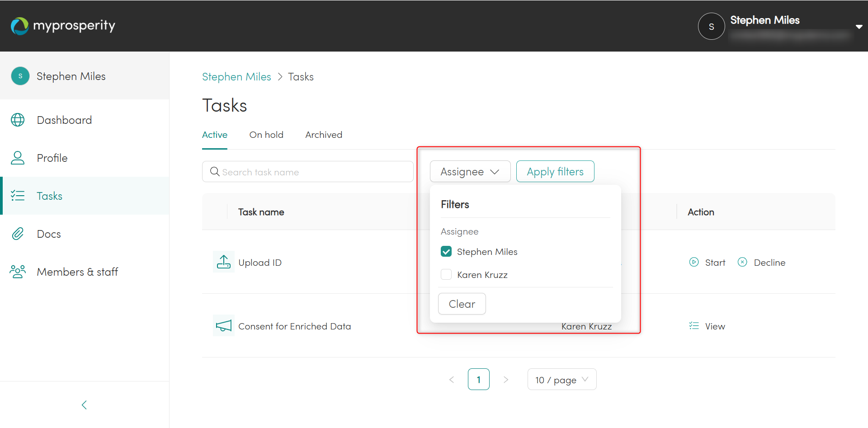The height and width of the screenshot is (428, 868).
Task: Toggle the Assignee filter dropdown
Action: pos(470,172)
